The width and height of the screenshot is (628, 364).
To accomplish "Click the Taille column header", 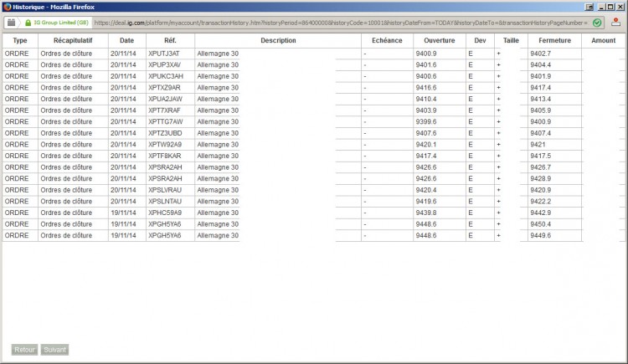I will click(x=511, y=40).
